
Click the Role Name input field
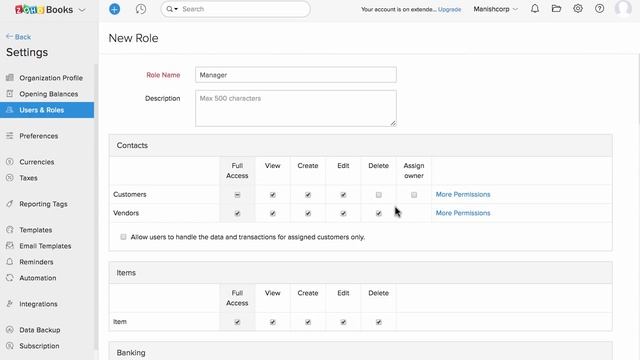(x=296, y=75)
